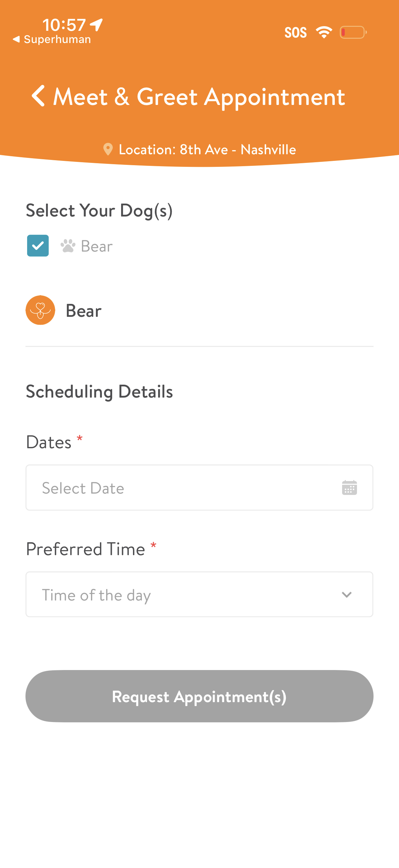Open the calendar icon in Dates field
Screen dimensions: 399x868
(349, 488)
